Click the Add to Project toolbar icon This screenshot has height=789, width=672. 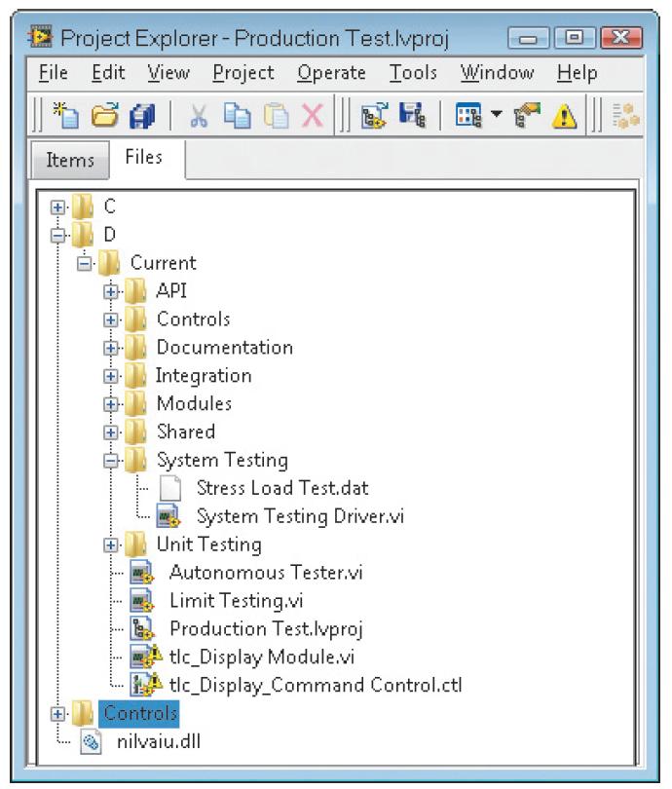(375, 115)
